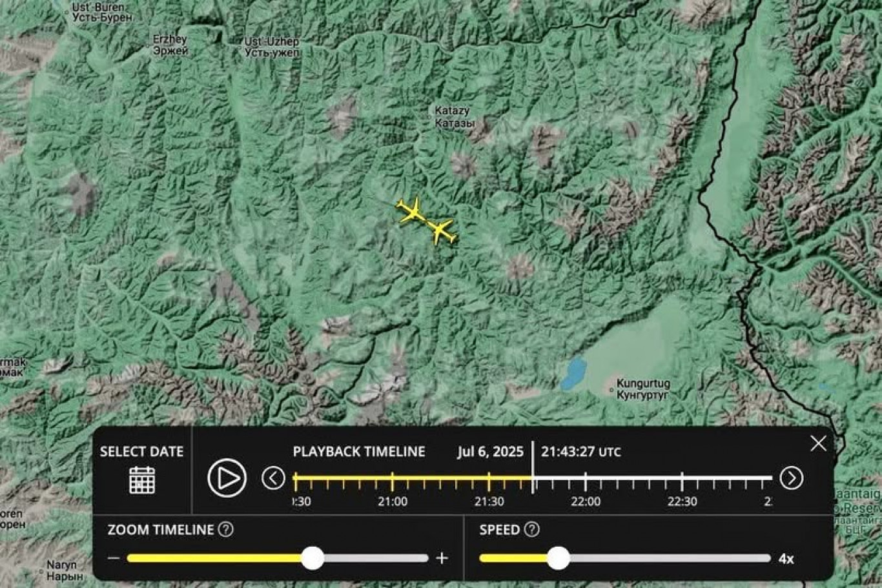Click the 21:30 timeline tick mark

tap(489, 481)
